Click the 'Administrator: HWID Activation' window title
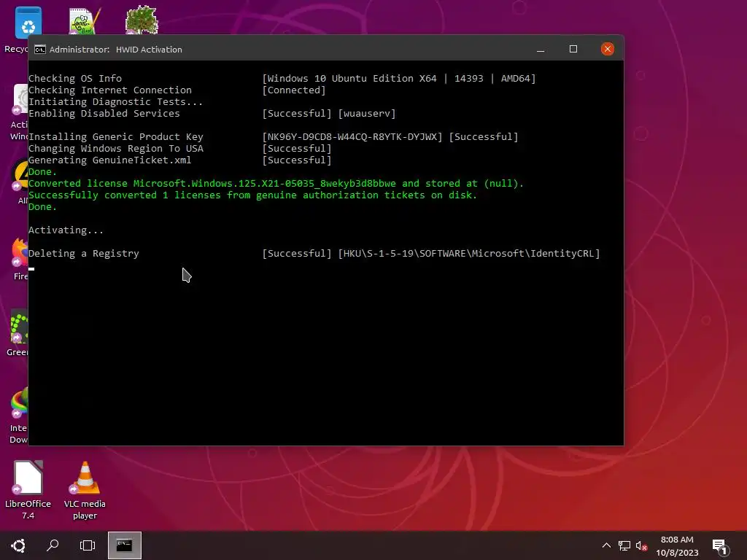The width and height of the screenshot is (747, 560). point(116,50)
